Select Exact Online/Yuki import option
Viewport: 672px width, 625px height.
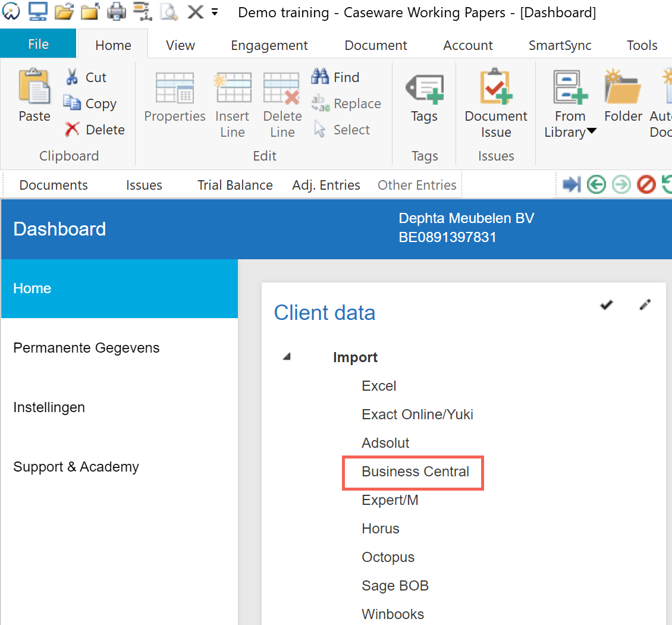(417, 414)
